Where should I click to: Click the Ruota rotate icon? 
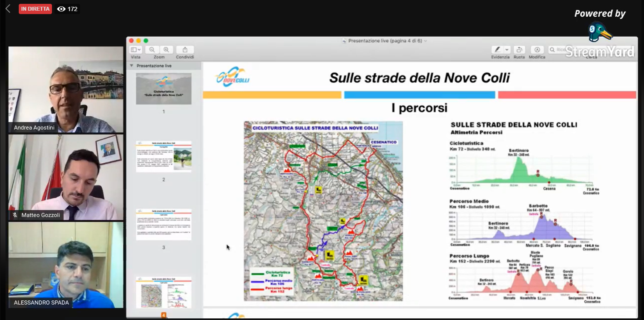click(x=519, y=50)
